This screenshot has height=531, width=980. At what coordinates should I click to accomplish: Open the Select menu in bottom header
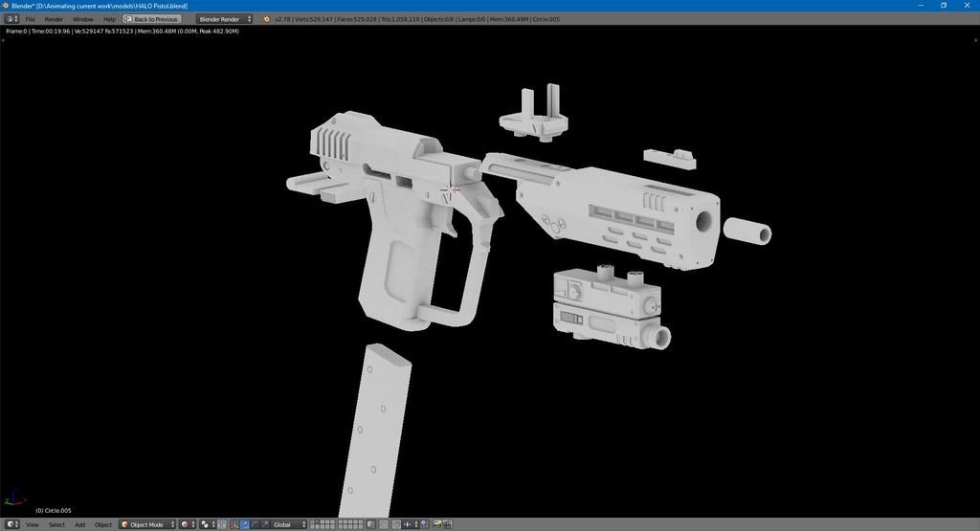coord(56,524)
